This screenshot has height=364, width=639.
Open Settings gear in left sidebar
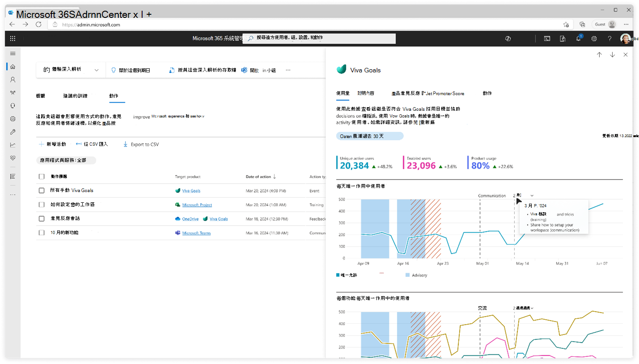pyautogui.click(x=13, y=119)
